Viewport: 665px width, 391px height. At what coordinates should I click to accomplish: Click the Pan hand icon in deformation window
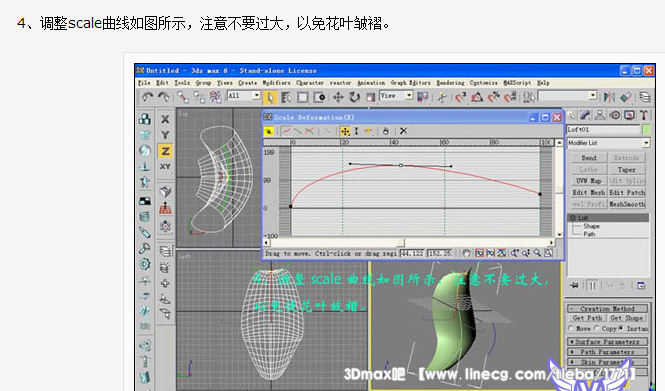(466, 253)
